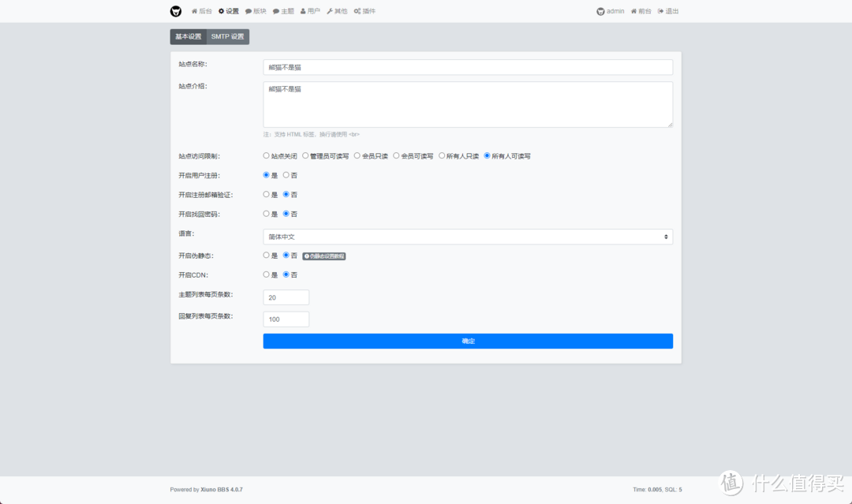Open 用户 user management
This screenshot has width=852, height=504.
[x=310, y=11]
